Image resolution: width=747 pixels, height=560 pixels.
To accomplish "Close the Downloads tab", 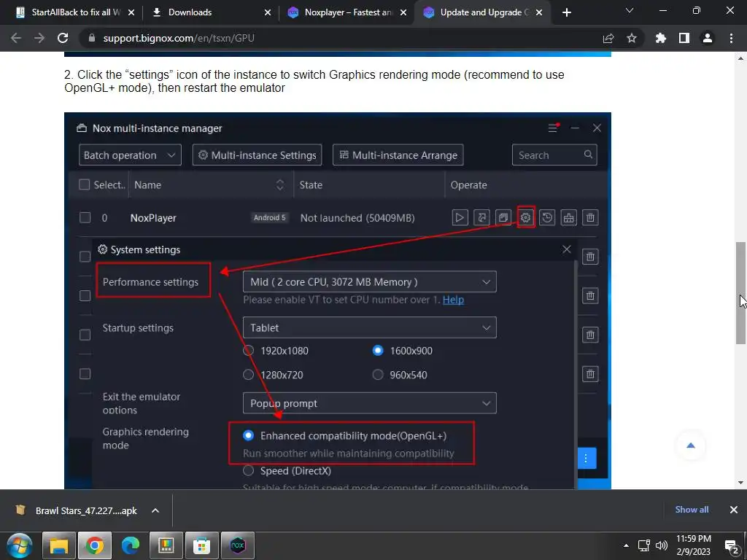I will (x=268, y=12).
